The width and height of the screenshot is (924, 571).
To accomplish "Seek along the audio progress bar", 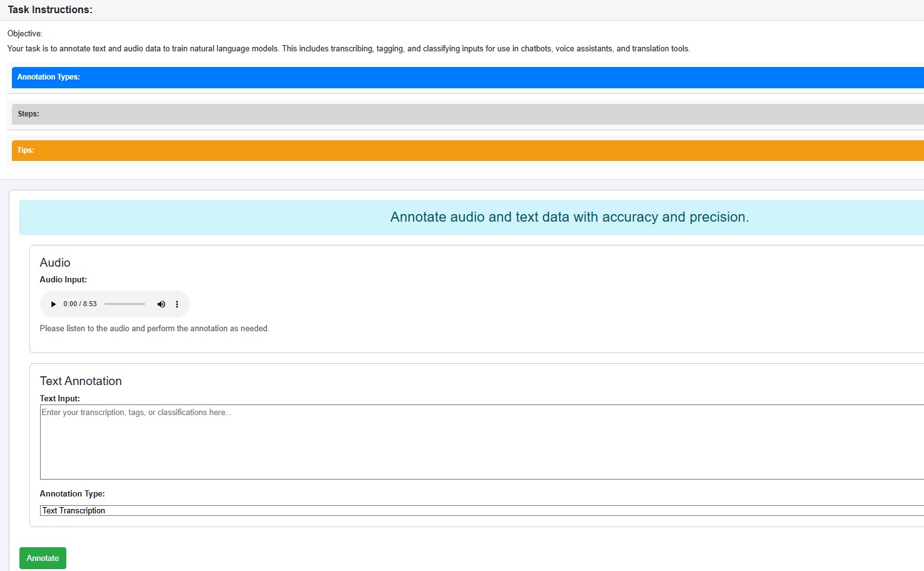I will pyautogui.click(x=124, y=304).
